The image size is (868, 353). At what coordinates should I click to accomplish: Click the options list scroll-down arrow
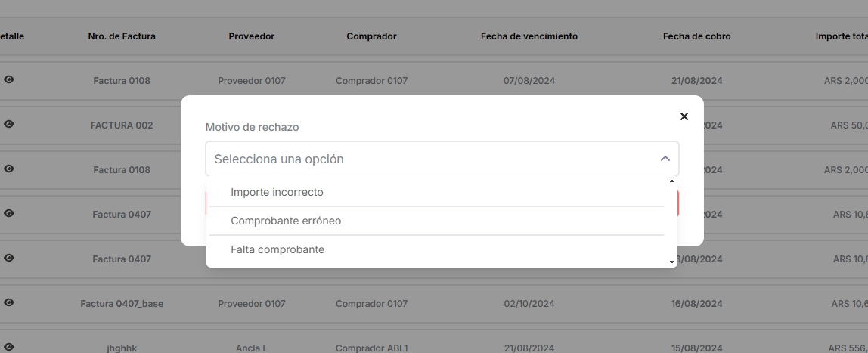pyautogui.click(x=672, y=262)
